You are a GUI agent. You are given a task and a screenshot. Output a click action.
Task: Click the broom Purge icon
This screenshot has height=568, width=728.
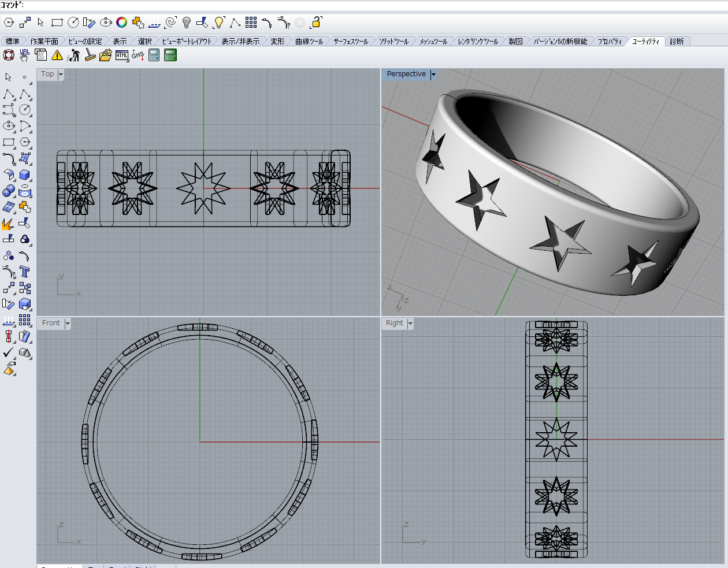90,55
